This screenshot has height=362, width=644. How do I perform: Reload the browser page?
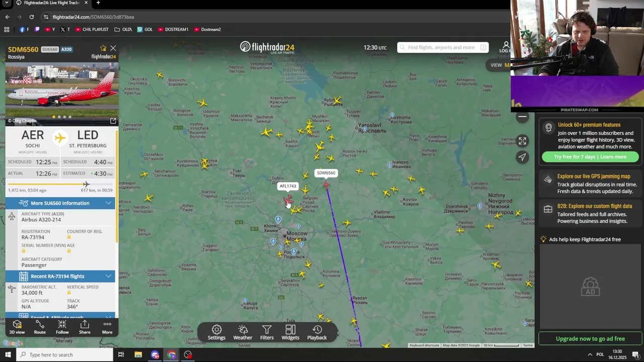(x=31, y=17)
